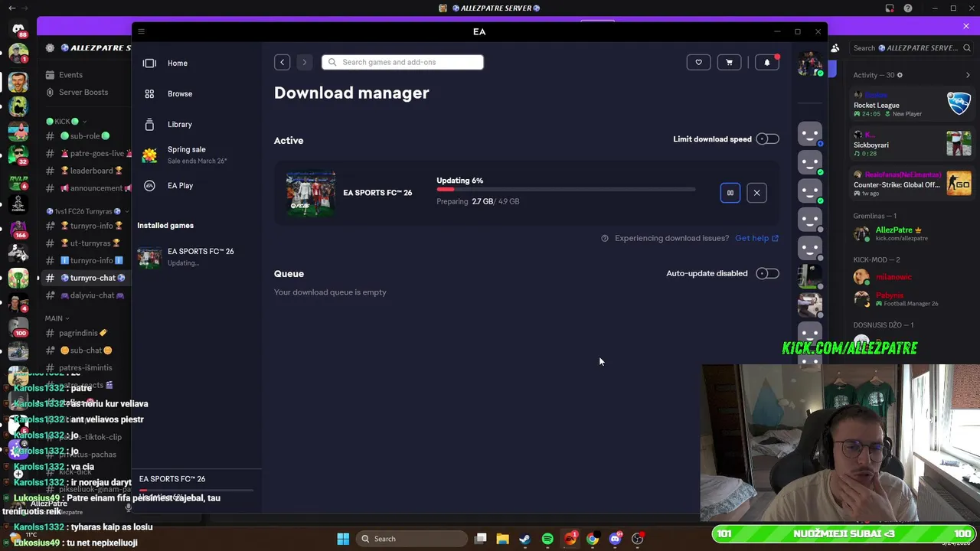Viewport: 980px width, 551px height.
Task: Open Server Boosts in Discord
Action: coord(83,93)
